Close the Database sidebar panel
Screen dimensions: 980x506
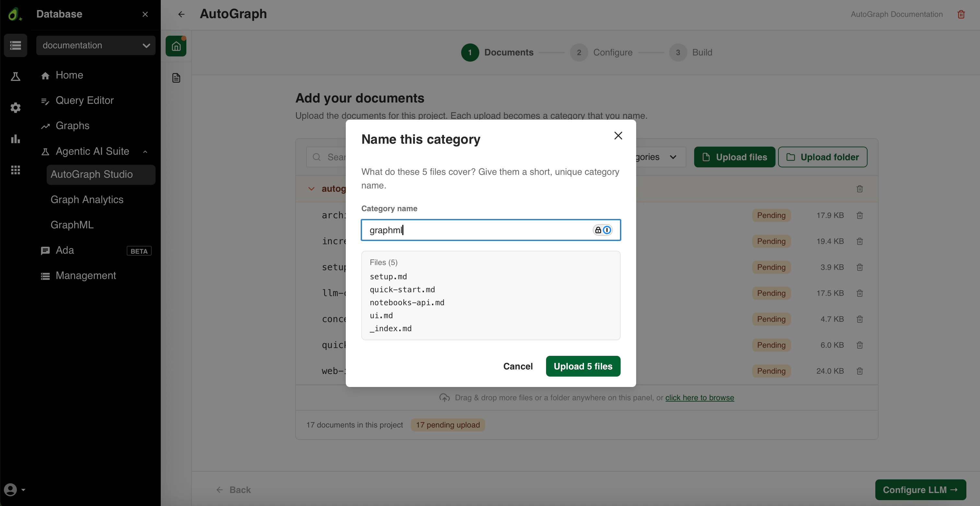point(145,14)
